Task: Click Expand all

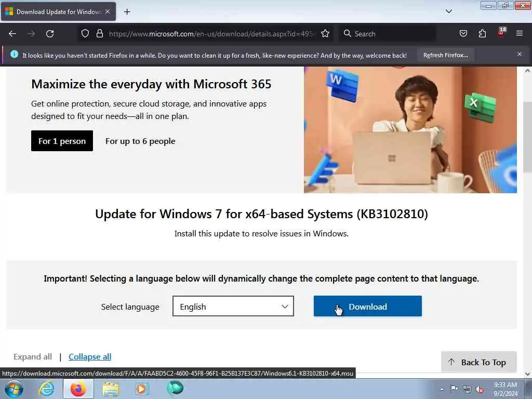Action: [x=33, y=356]
